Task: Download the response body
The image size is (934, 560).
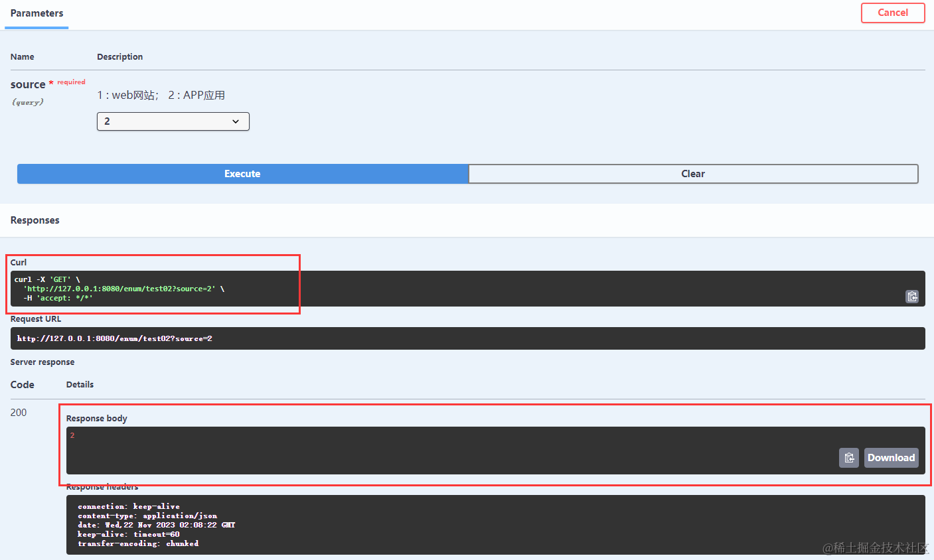Action: (x=891, y=458)
